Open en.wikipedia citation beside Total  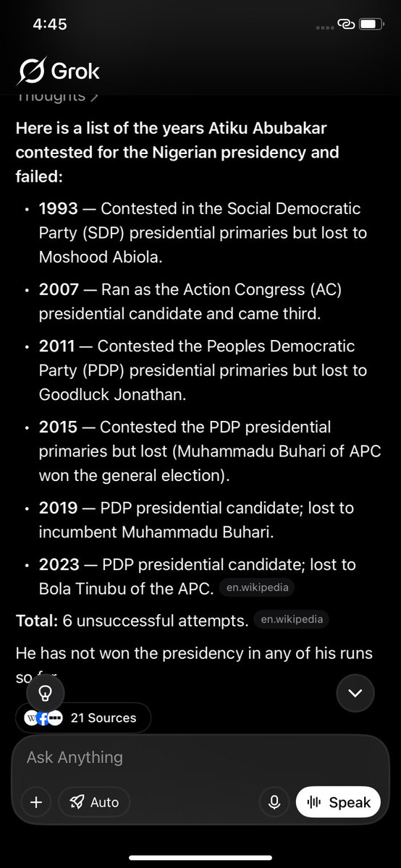(291, 620)
